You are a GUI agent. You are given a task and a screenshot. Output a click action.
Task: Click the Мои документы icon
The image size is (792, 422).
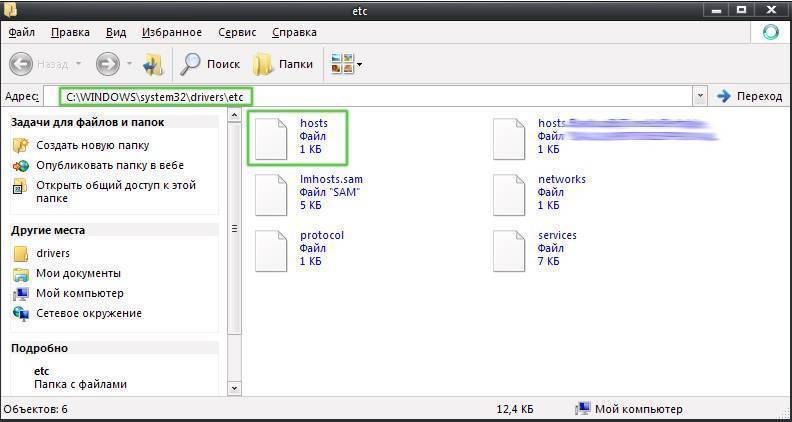(x=21, y=274)
